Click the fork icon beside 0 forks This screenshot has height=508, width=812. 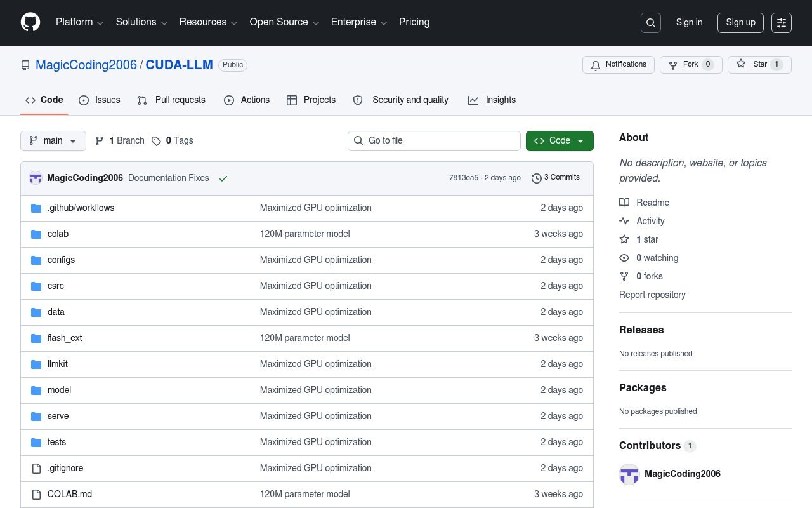pos(624,276)
